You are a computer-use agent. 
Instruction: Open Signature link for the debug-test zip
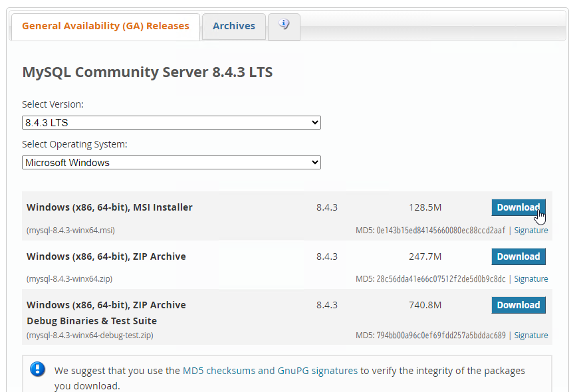(x=530, y=336)
